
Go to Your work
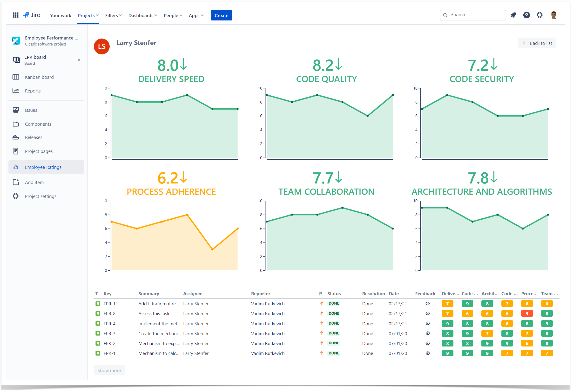(x=61, y=15)
